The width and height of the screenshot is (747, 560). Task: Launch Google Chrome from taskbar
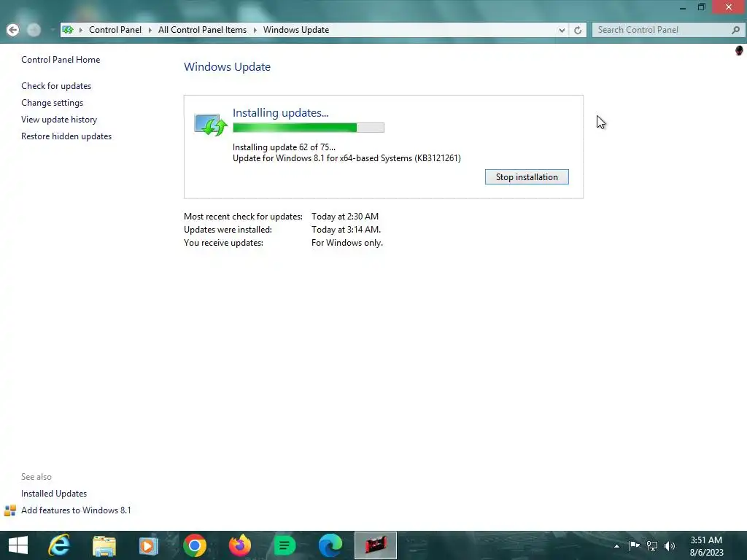194,545
